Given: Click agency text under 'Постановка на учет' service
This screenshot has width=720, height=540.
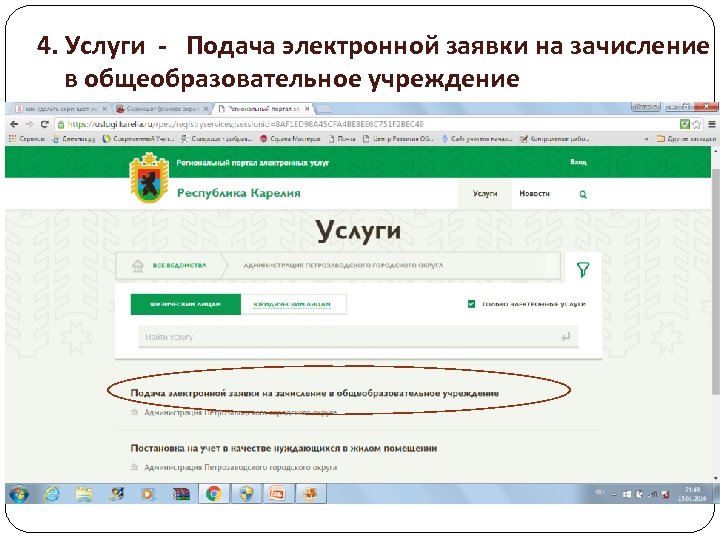Looking at the screenshot, I should [x=241, y=467].
